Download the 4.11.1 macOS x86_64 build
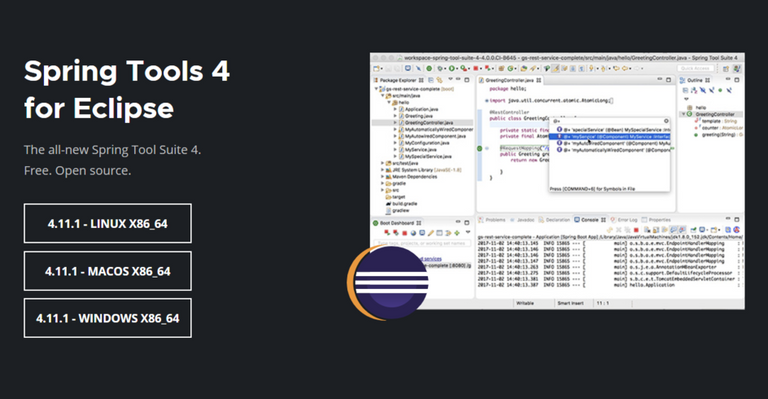768x399 pixels. coord(107,271)
